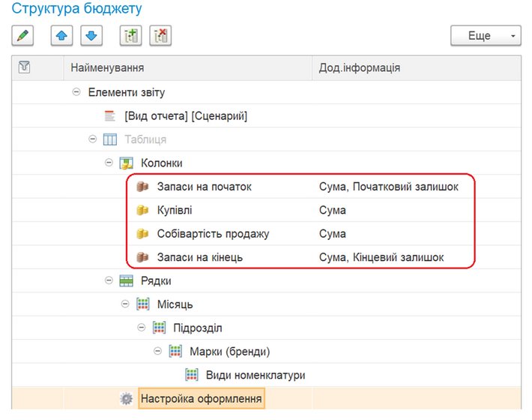The height and width of the screenshot is (420, 532).
Task: Select the Собівартість продажу row
Action: click(x=213, y=234)
